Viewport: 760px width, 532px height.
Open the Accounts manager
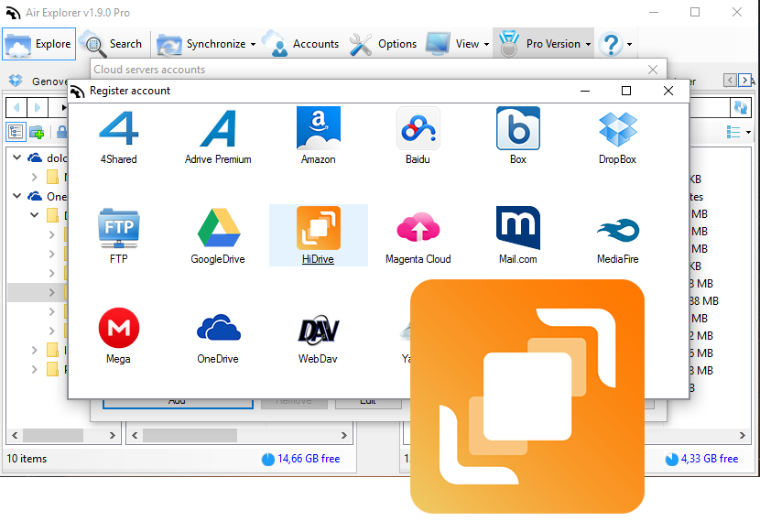click(301, 44)
